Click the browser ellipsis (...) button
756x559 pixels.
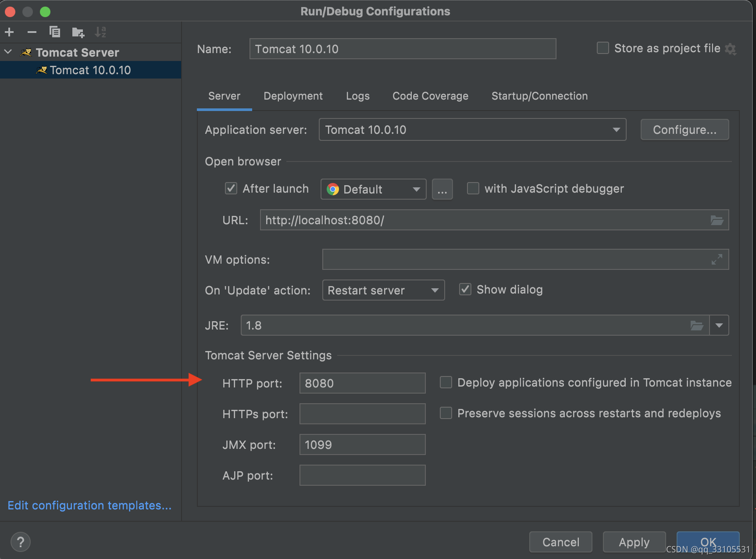tap(442, 189)
